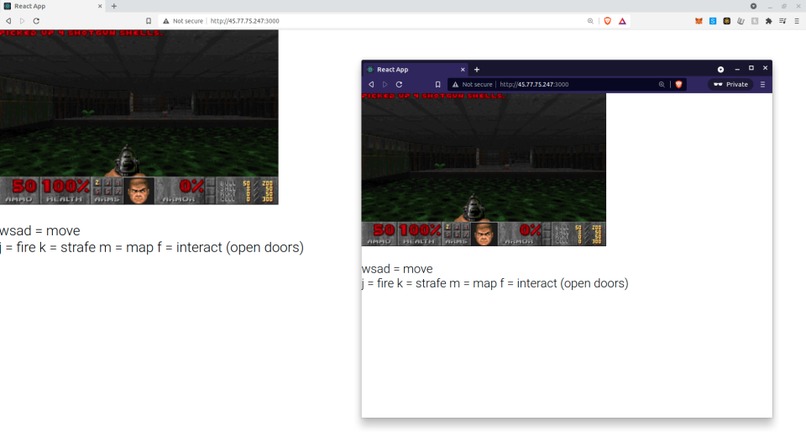This screenshot has height=437, width=806.
Task: Open Not secure warning in main window
Action: pyautogui.click(x=183, y=21)
